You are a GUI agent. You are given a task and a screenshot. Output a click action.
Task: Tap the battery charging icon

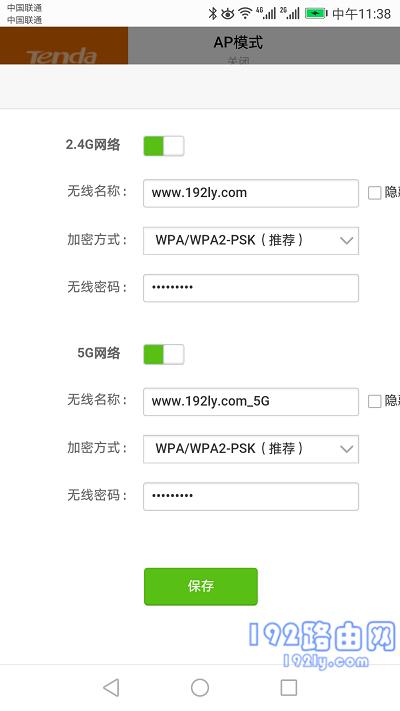pyautogui.click(x=316, y=14)
